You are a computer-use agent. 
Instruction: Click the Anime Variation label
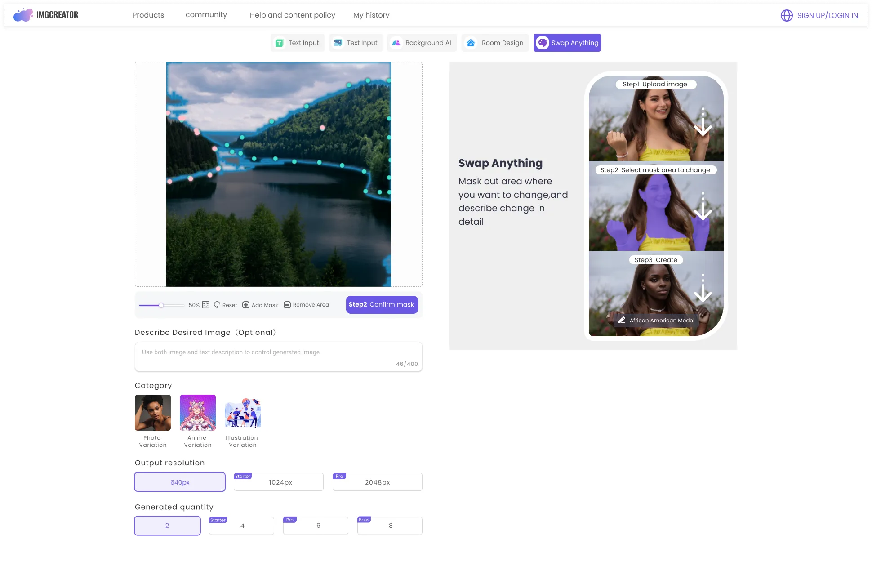pos(198,441)
